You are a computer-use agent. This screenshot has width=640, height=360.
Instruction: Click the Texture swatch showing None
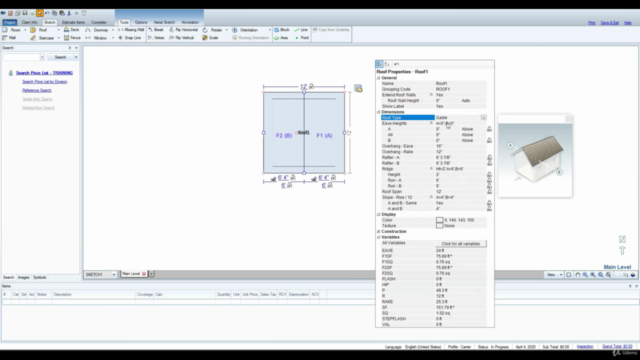point(439,226)
